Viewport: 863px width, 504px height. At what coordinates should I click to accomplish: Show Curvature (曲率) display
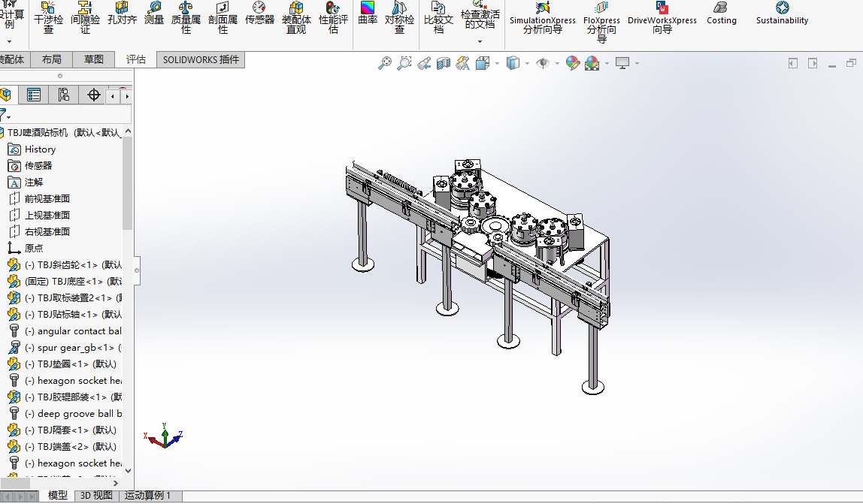(x=368, y=14)
